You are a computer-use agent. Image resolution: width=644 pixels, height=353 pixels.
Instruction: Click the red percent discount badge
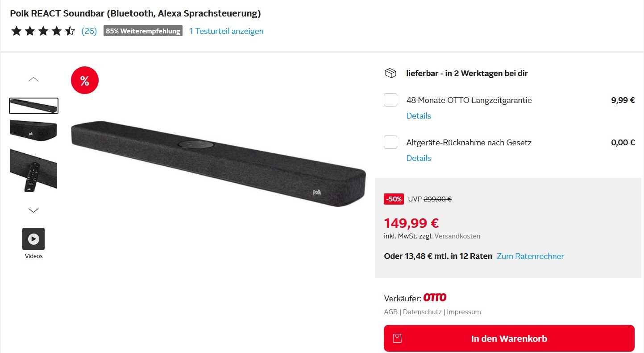(84, 81)
